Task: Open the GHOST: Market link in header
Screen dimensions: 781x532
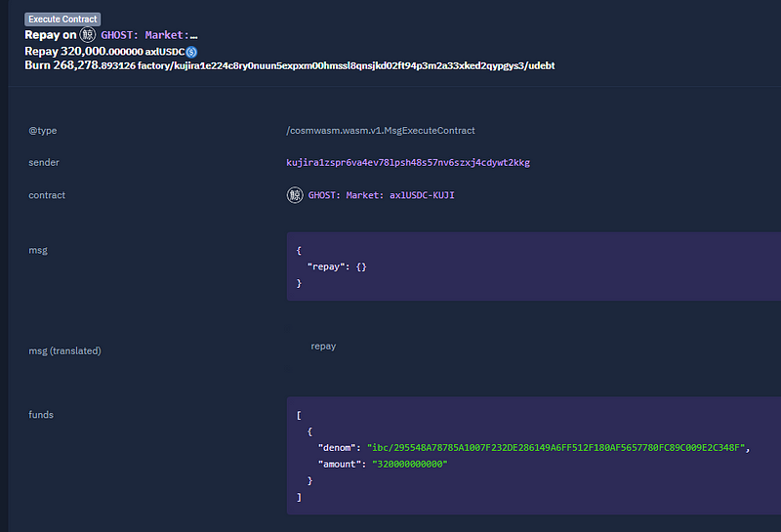Action: pos(149,35)
